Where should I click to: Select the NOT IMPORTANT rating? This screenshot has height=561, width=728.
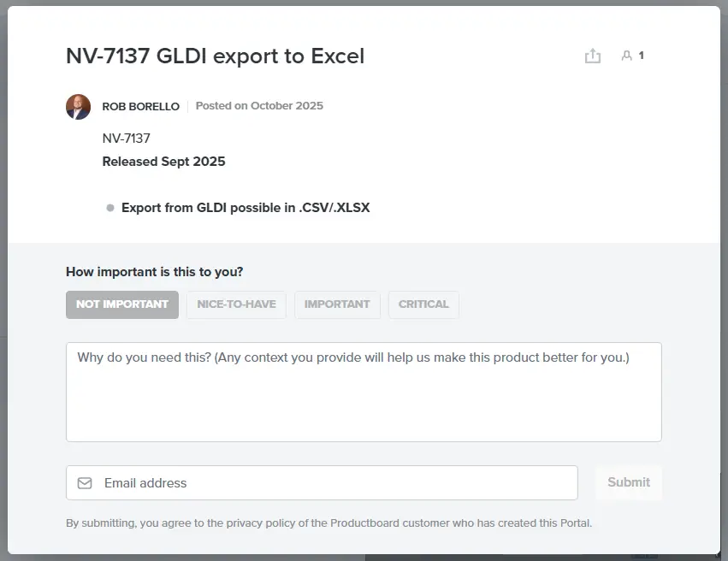(122, 304)
